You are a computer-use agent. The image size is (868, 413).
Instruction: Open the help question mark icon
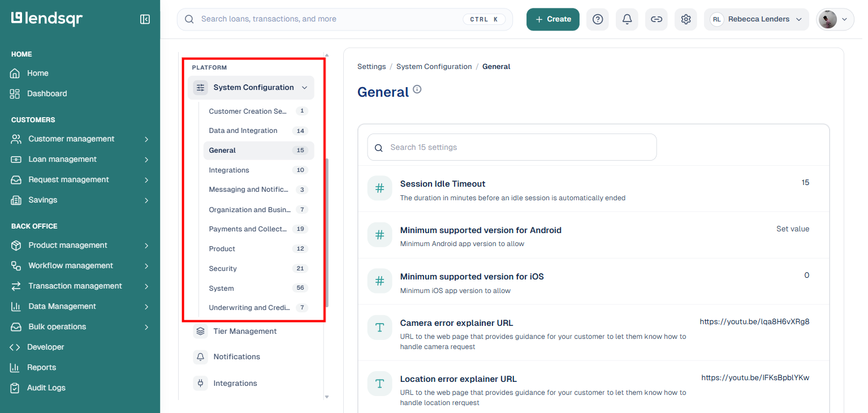[598, 19]
